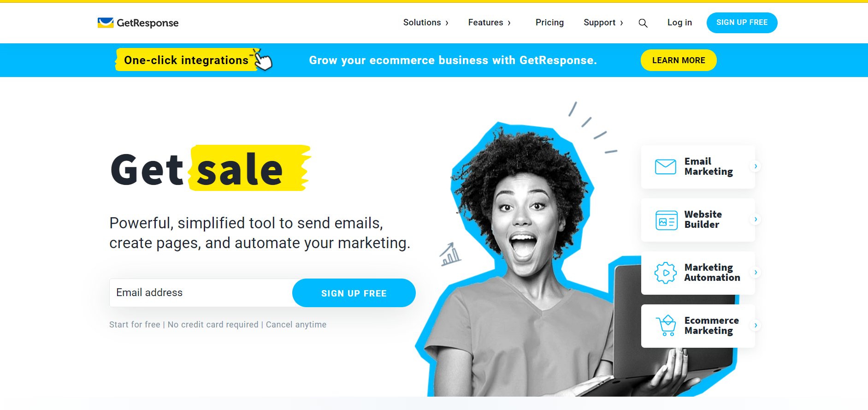Viewport: 868px width, 410px height.
Task: Click the SIGN UP FREE button beside email
Action: click(x=354, y=293)
